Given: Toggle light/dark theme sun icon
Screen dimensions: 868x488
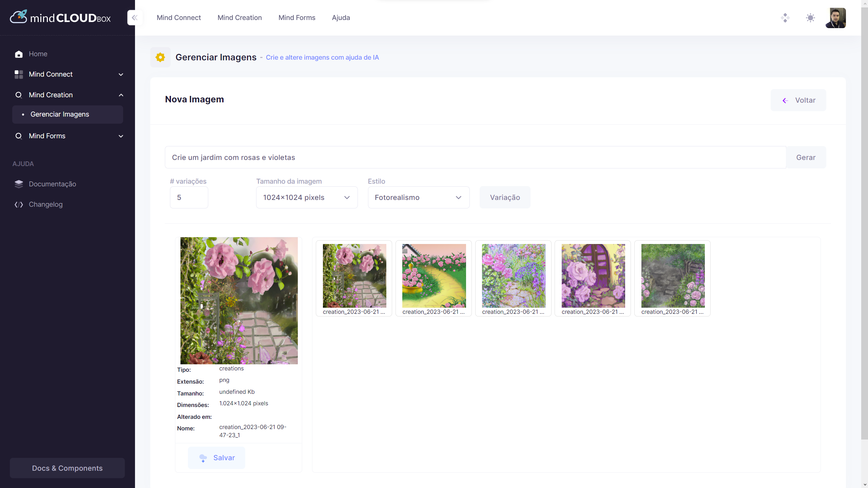Looking at the screenshot, I should pyautogui.click(x=810, y=18).
